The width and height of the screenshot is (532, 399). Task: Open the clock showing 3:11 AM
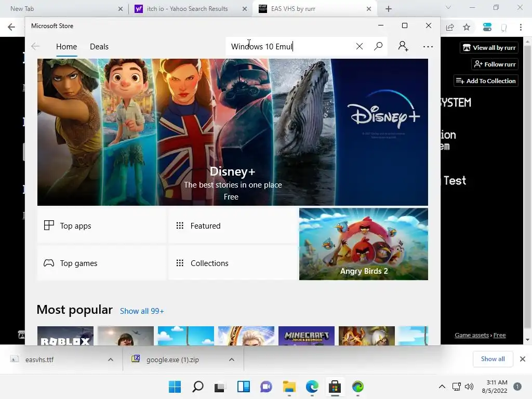pos(495,387)
